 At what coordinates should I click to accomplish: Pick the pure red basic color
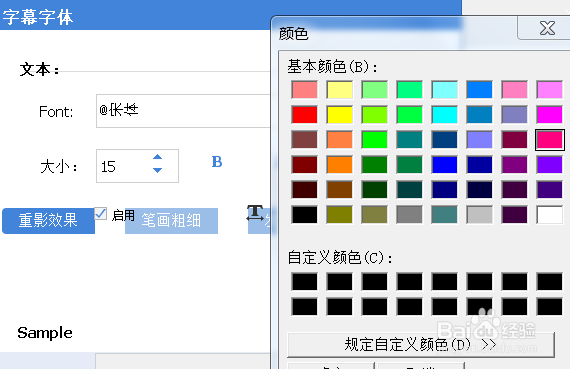[x=304, y=115]
